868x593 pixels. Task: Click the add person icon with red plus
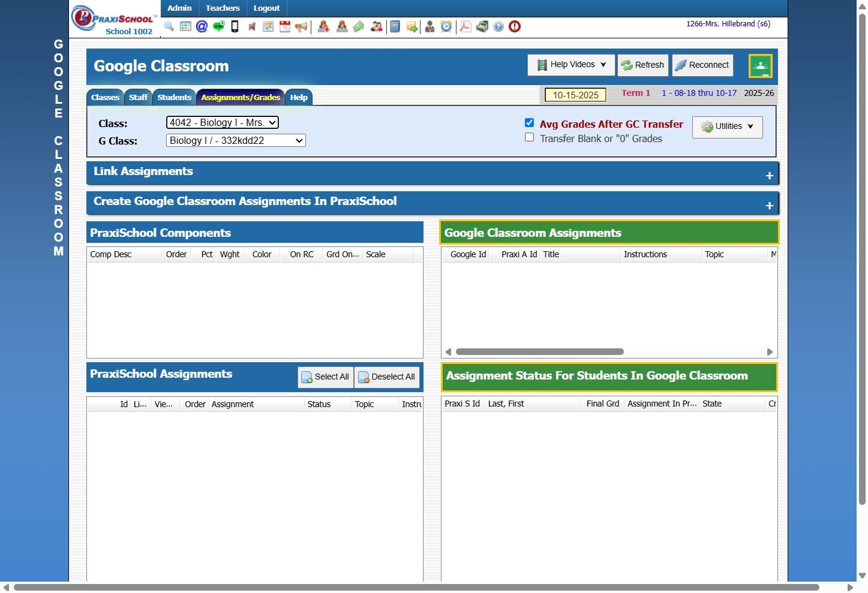tap(323, 26)
